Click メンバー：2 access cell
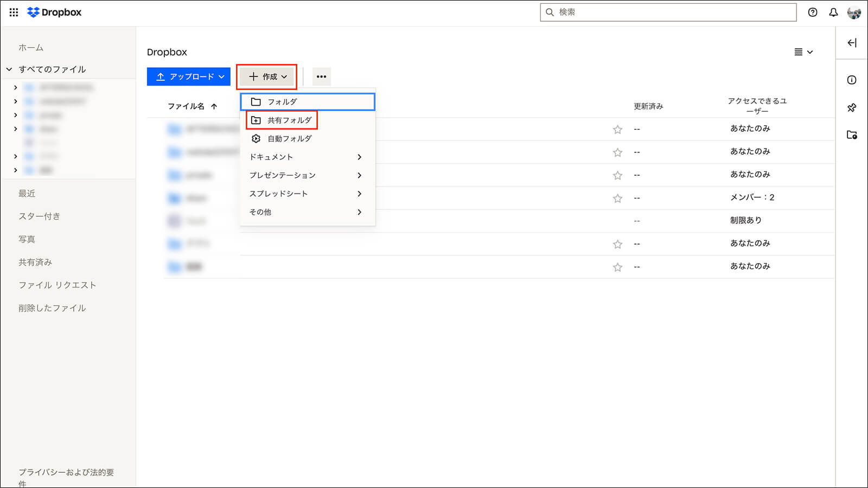 pos(752,197)
